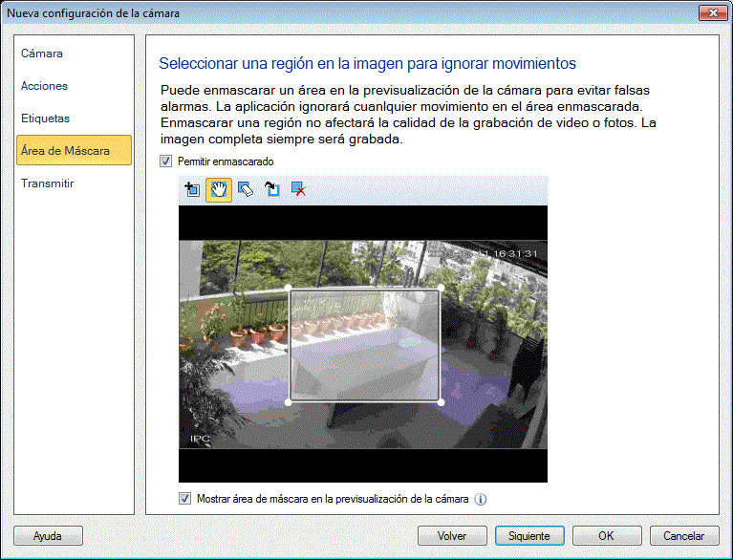
Task: Click the Cancelar button
Action: coord(684,536)
